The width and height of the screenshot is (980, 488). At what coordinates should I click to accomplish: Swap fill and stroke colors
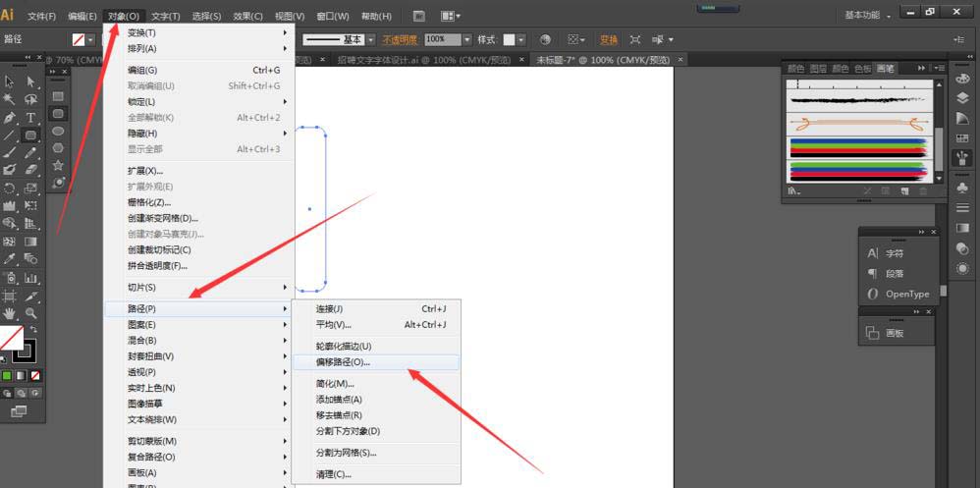pyautogui.click(x=33, y=329)
